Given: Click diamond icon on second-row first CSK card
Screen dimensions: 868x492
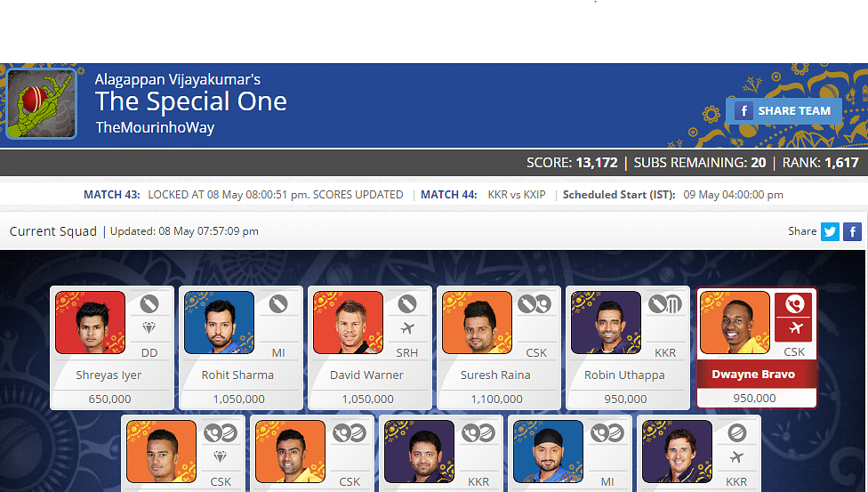Looking at the screenshot, I should [x=220, y=457].
